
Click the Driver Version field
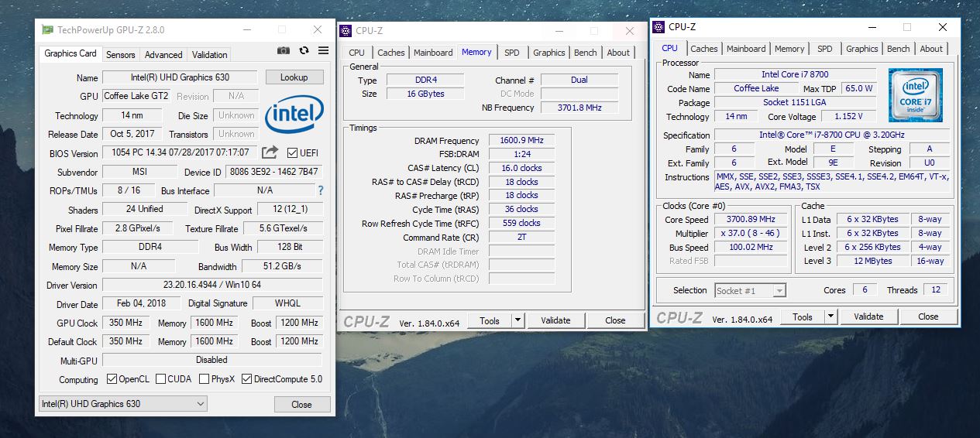212,285
